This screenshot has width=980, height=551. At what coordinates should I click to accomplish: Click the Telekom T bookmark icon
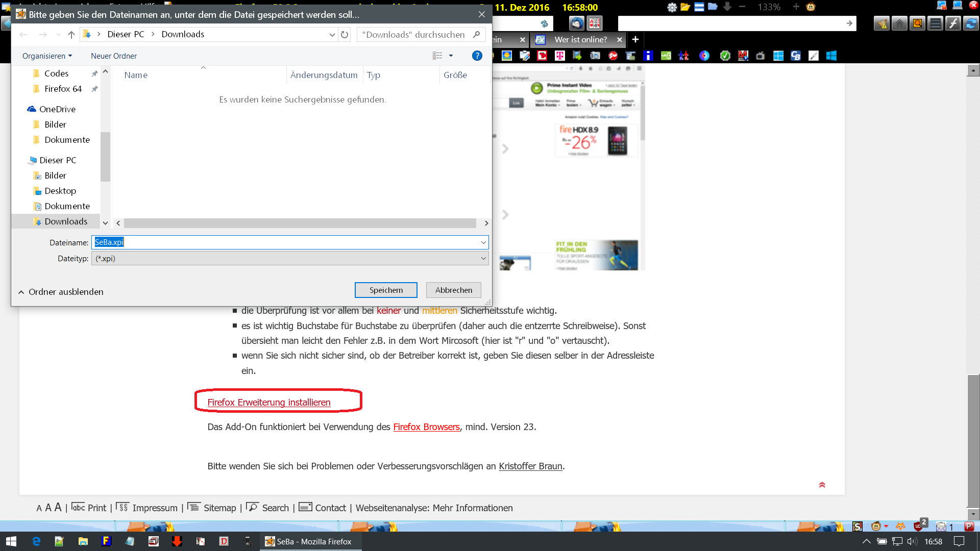click(560, 56)
